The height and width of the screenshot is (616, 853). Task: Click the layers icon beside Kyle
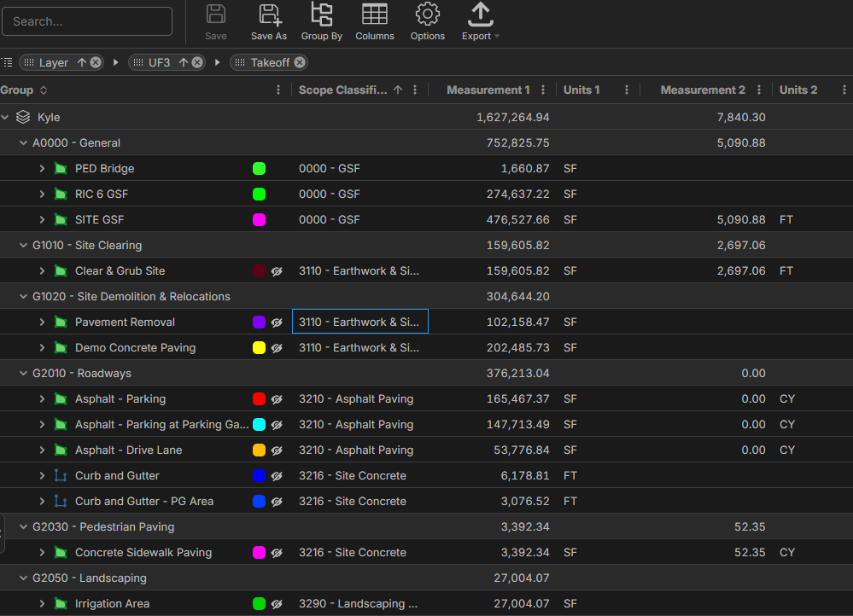tap(23, 117)
